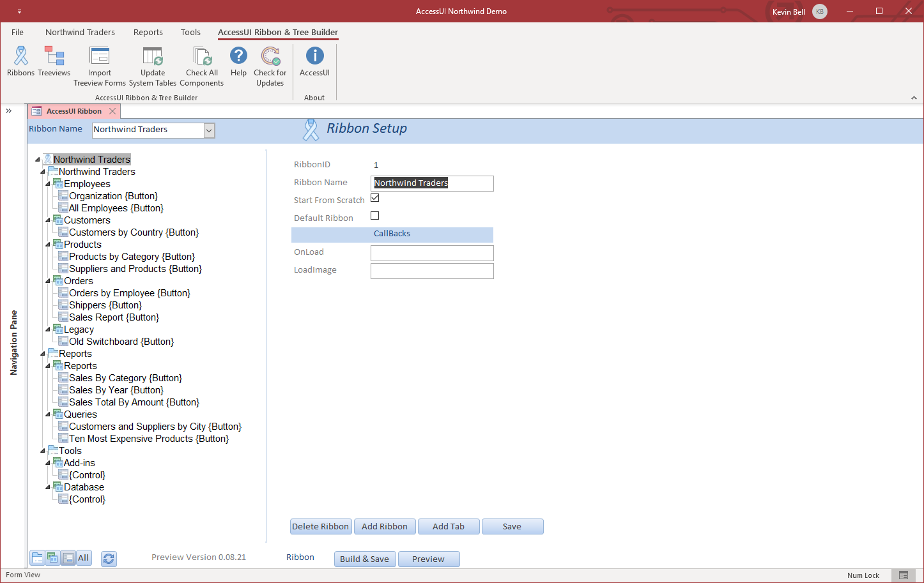This screenshot has width=924, height=583.
Task: Click Import Treeview Forms icon
Action: click(x=100, y=56)
